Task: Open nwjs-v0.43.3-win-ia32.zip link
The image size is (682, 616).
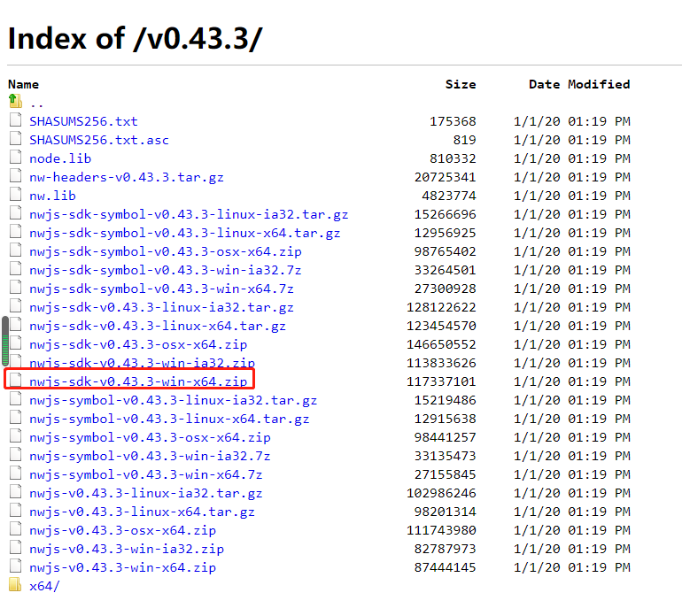Action: (127, 549)
